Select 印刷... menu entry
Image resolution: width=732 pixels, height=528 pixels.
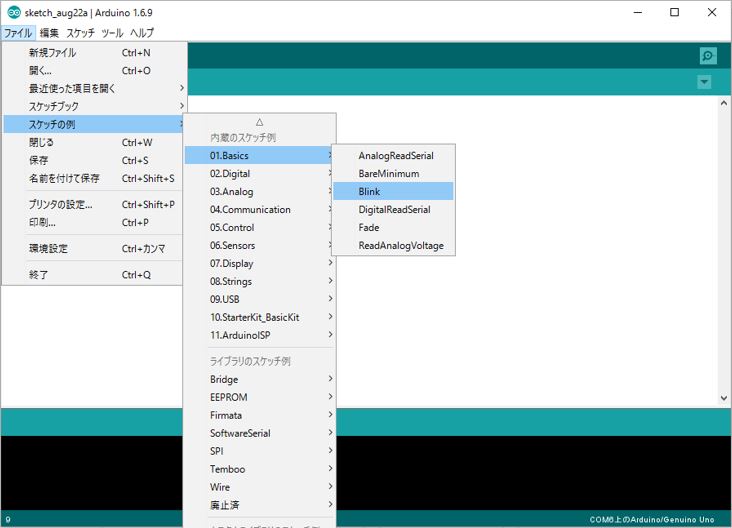[93, 222]
